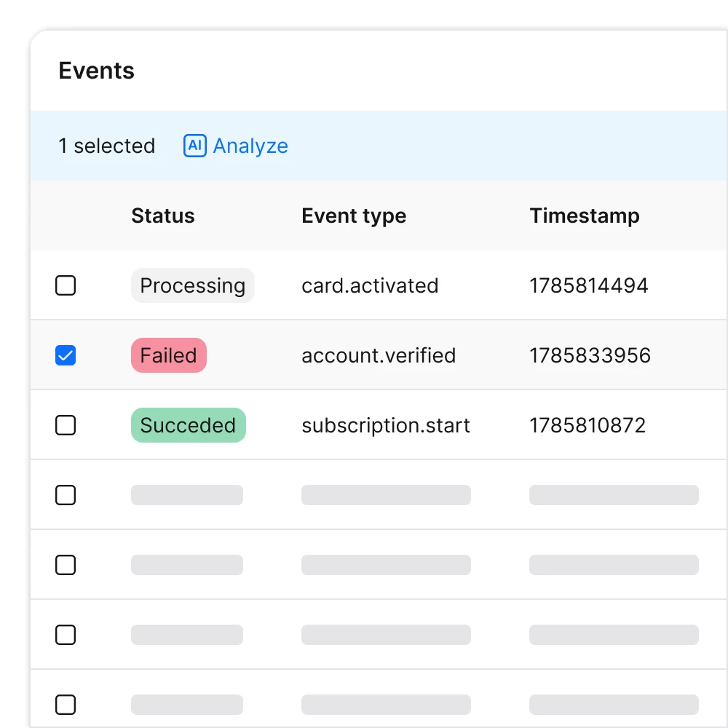The height and width of the screenshot is (728, 728).
Task: Click the Status column header
Action: 163,216
